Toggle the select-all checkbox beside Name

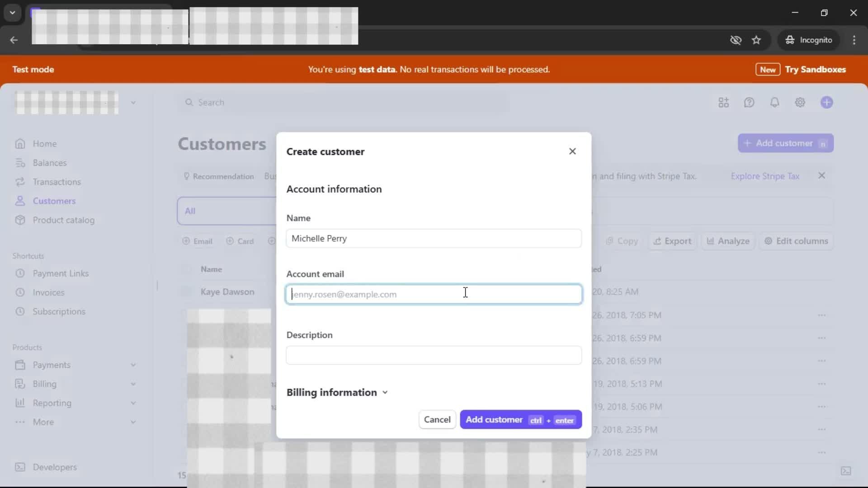pos(186,269)
